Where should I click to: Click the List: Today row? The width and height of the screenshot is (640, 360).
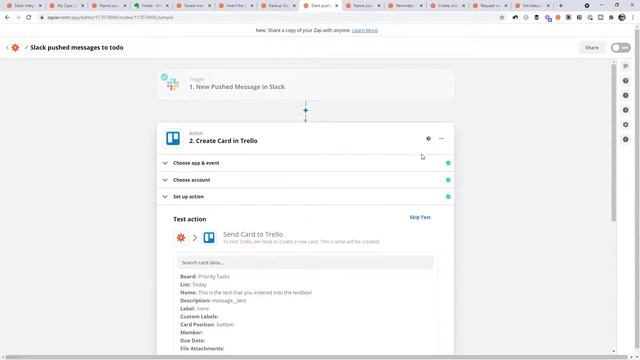click(x=193, y=284)
